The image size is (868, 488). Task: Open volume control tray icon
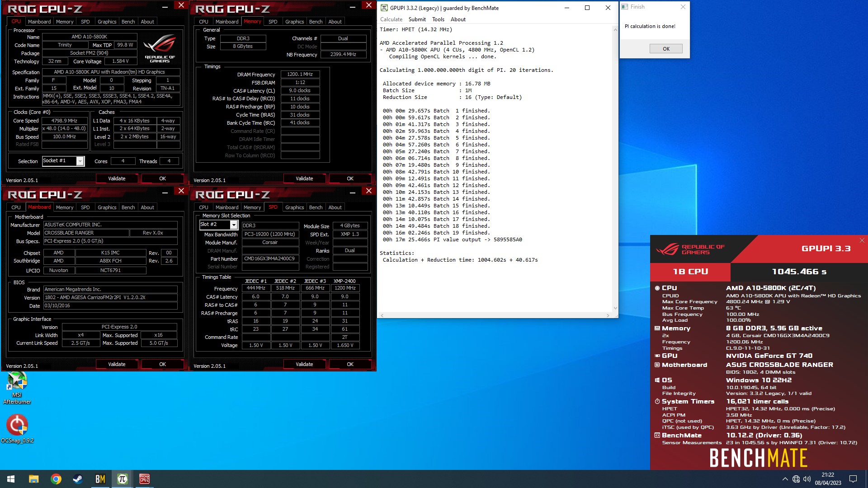pos(807,479)
